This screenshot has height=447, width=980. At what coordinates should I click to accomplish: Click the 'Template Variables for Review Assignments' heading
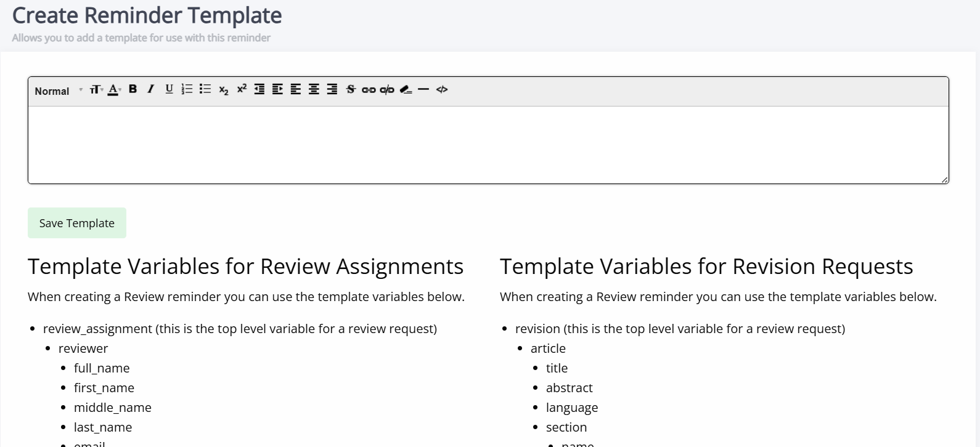click(x=245, y=267)
